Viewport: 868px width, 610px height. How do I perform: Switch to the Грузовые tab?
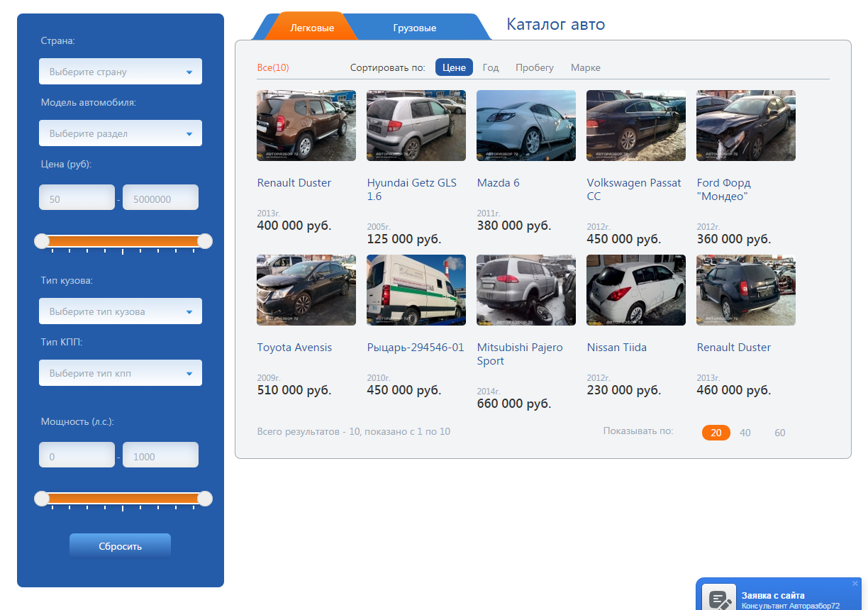point(415,28)
